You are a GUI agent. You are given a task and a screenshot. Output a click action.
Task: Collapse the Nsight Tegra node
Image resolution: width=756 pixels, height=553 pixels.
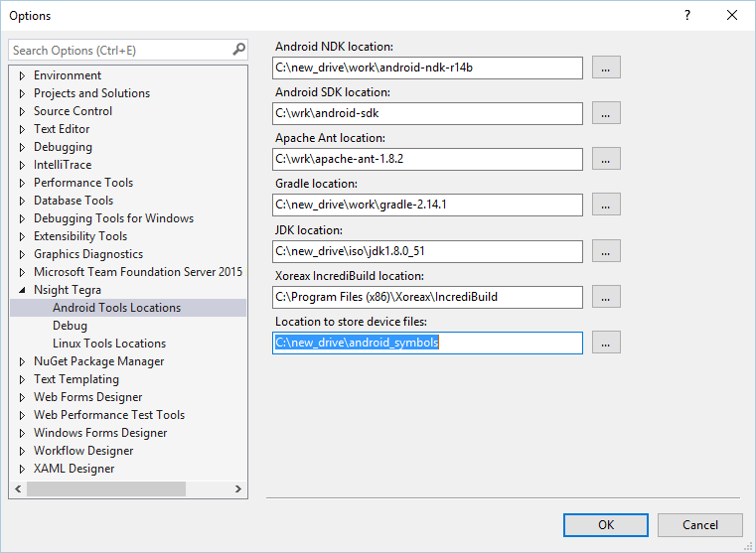pos(22,290)
